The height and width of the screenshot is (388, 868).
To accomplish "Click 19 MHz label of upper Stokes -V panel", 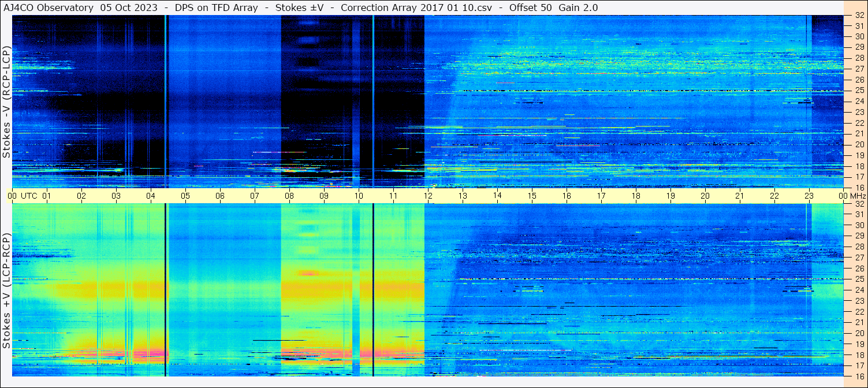I will click(859, 155).
